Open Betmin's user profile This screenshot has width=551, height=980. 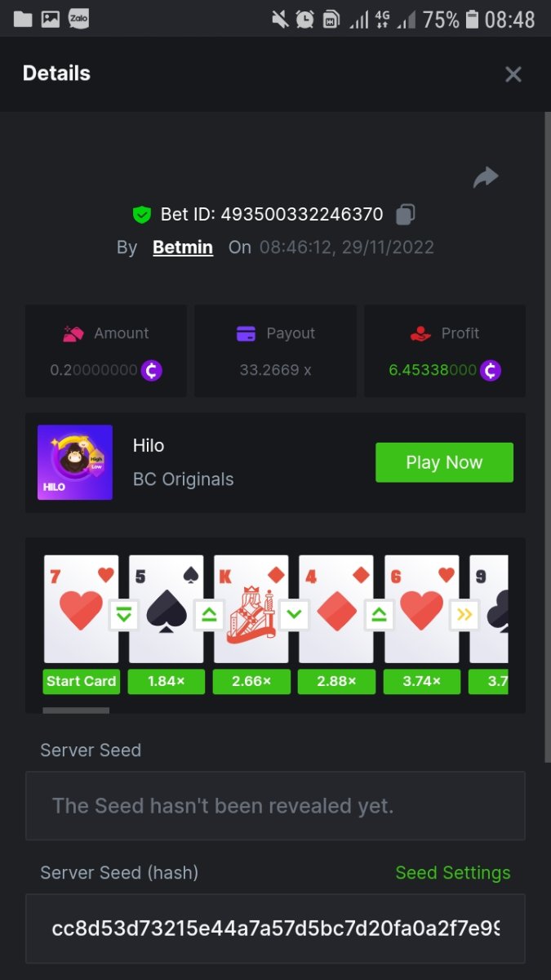pos(183,247)
